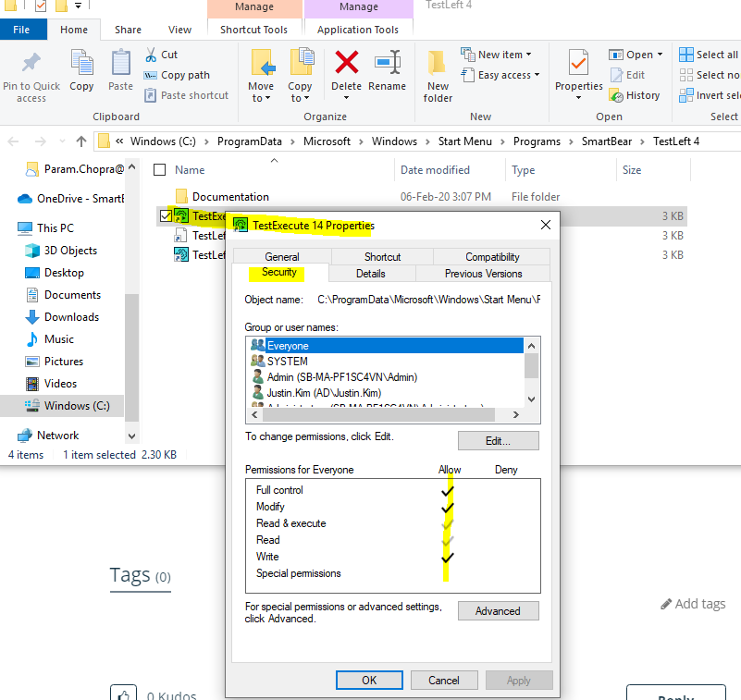The image size is (741, 700).
Task: Click Pin to Quick access icon
Action: 31,63
